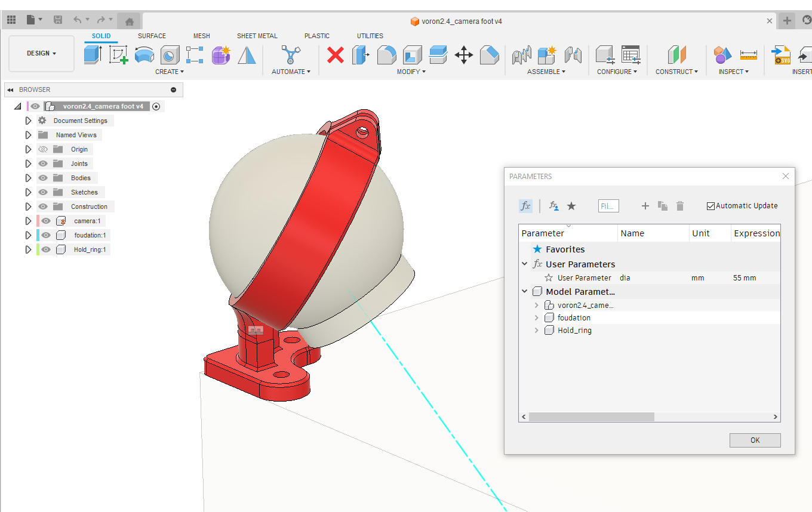Open the SHEET METAL tab
Image resolution: width=812 pixels, height=512 pixels.
pyautogui.click(x=257, y=36)
